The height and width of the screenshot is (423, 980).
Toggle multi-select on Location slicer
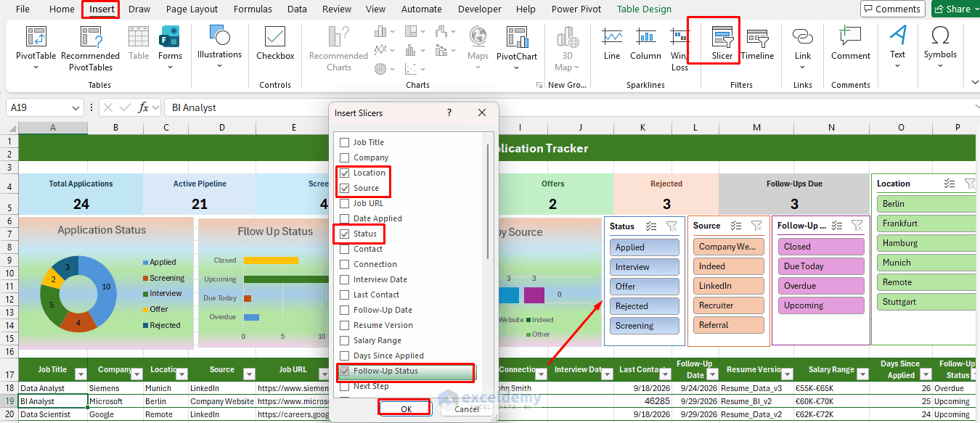pyautogui.click(x=949, y=184)
